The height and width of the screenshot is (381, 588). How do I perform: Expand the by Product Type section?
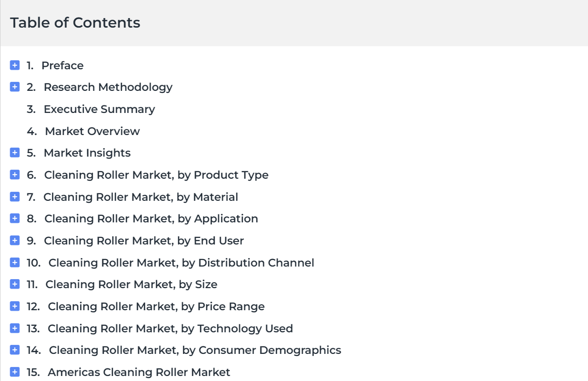click(15, 175)
